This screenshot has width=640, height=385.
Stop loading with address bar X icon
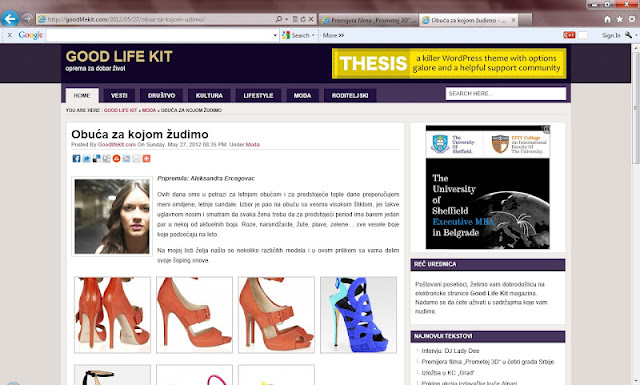point(311,19)
